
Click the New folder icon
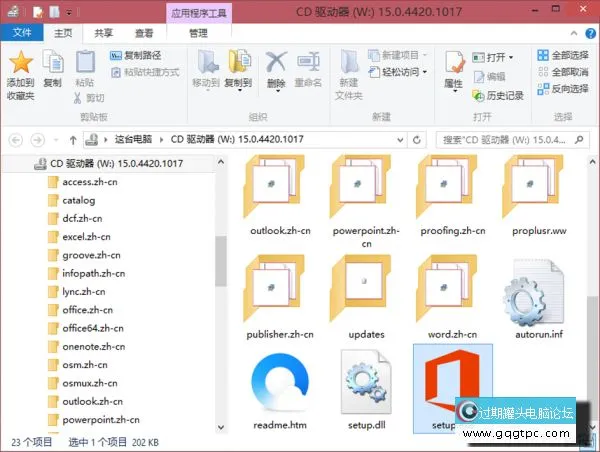(x=349, y=62)
